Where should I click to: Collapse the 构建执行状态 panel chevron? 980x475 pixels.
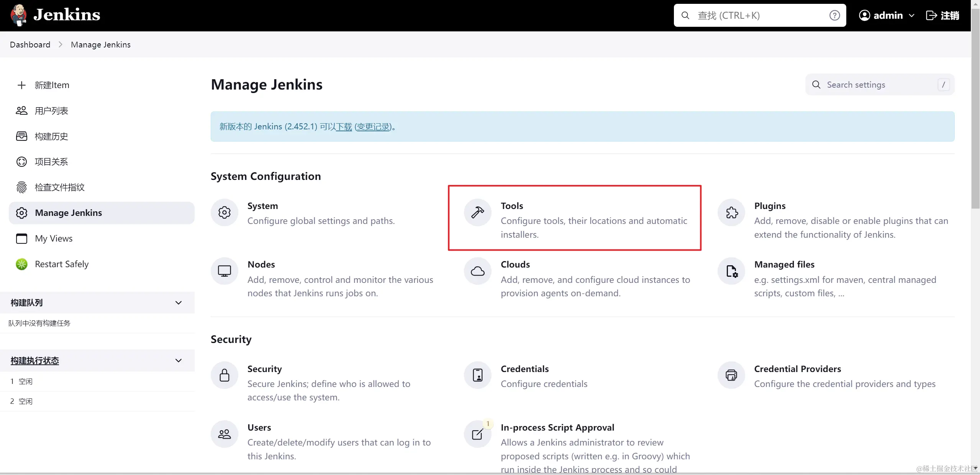pos(179,361)
